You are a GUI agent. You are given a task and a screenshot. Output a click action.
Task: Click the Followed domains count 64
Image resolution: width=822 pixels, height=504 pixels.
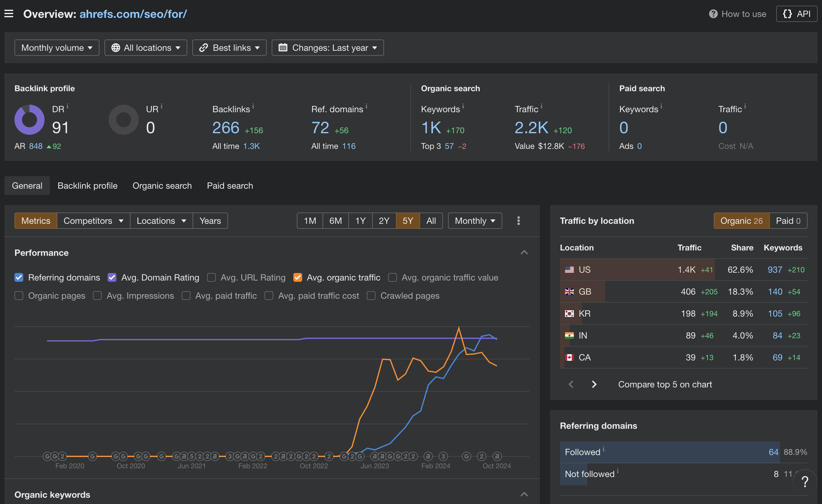(773, 452)
